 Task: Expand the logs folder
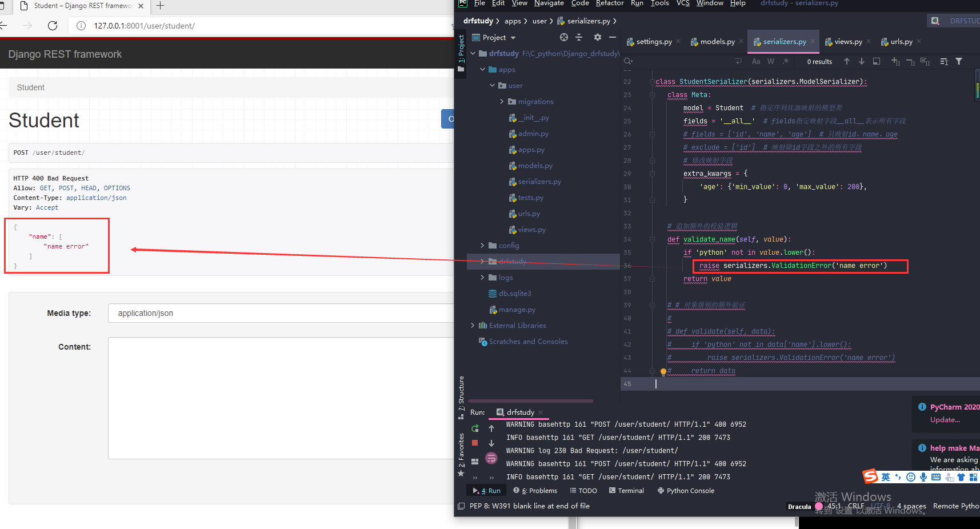pyautogui.click(x=482, y=278)
